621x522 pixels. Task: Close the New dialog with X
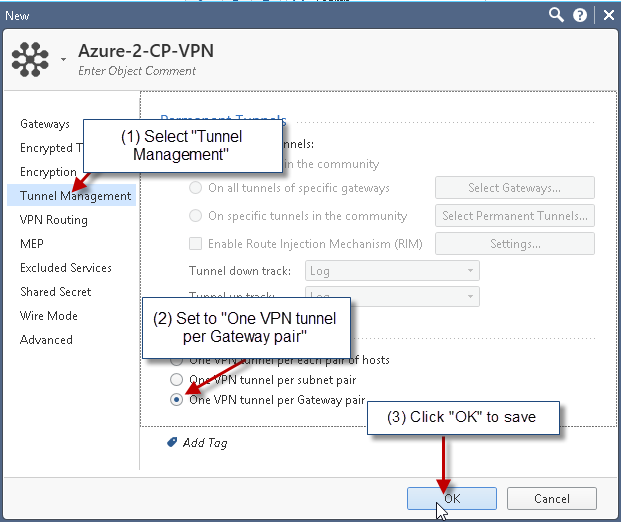[609, 15]
